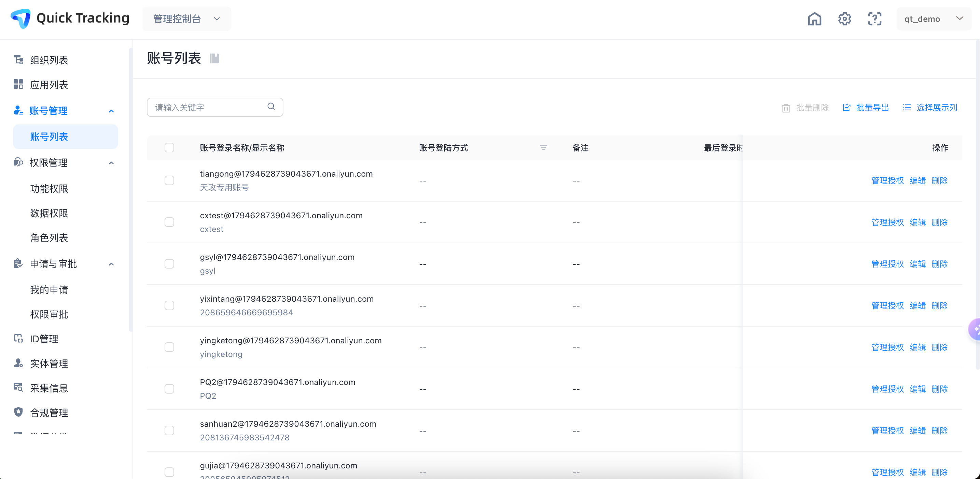980x479 pixels.
Task: Click the 账号管理 user icon
Action: [18, 110]
